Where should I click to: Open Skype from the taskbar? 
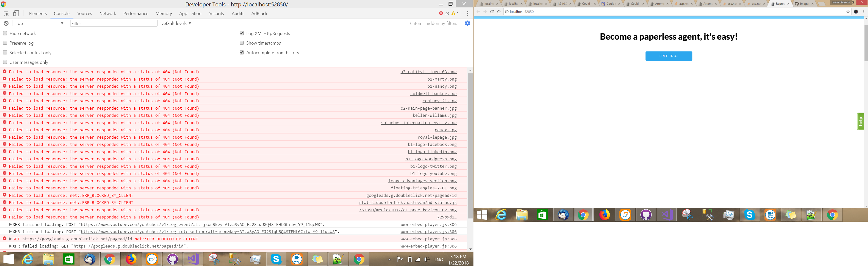(276, 259)
